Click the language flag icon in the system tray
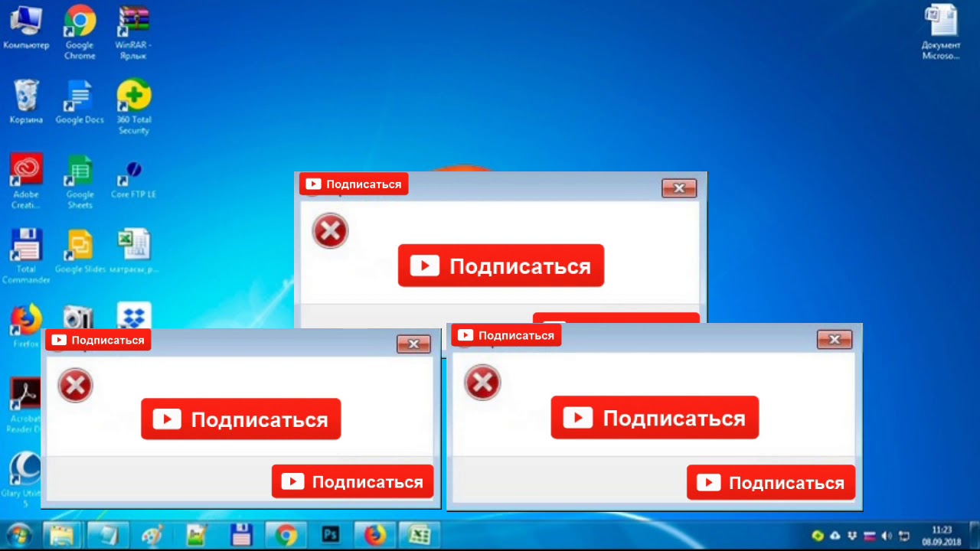The width and height of the screenshot is (980, 551). (870, 536)
